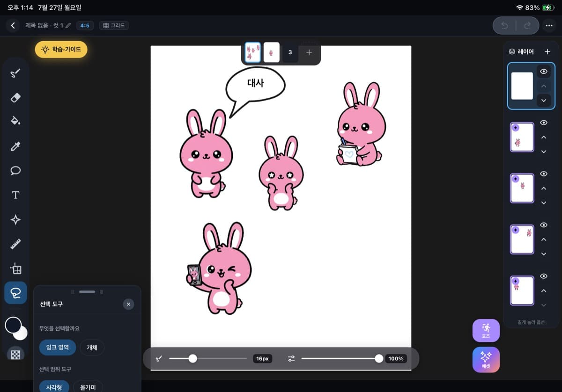Viewport: 562px width, 392px height.
Task: Open the 포즈 pose button
Action: click(x=486, y=331)
